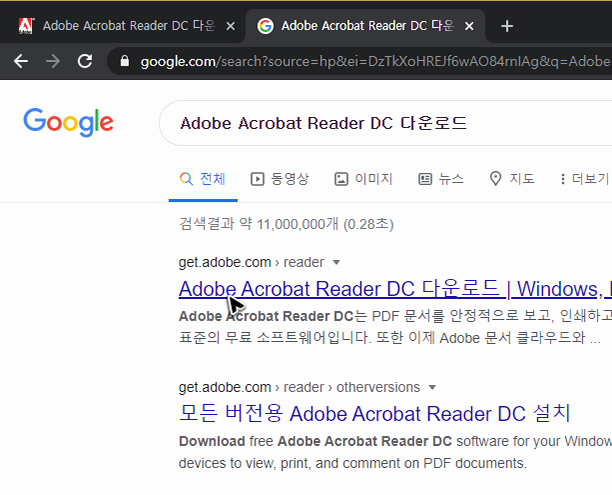Click the 검색결과 약 11,000,000개 result count
Viewport: 612px width, 495px height.
[x=286, y=224]
